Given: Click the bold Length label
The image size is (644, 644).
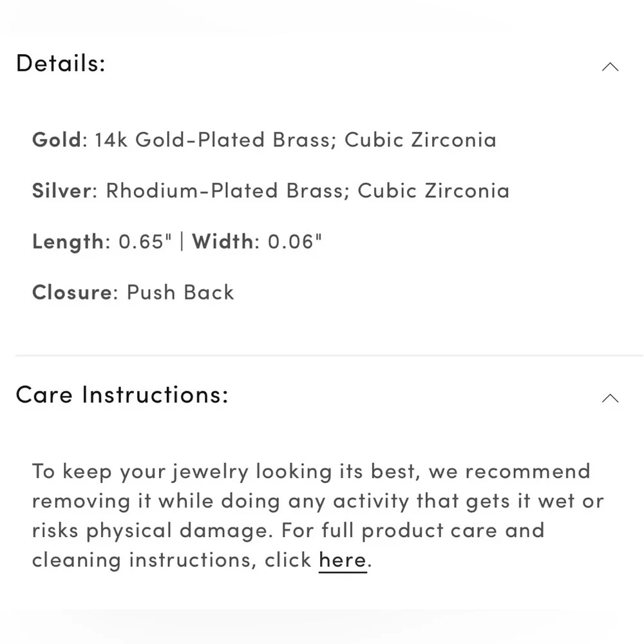Looking at the screenshot, I should (68, 241).
